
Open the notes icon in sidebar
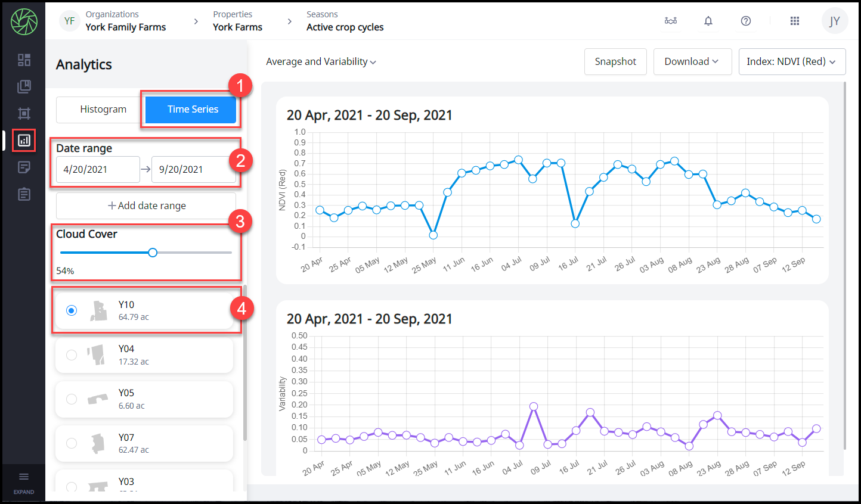pyautogui.click(x=24, y=167)
